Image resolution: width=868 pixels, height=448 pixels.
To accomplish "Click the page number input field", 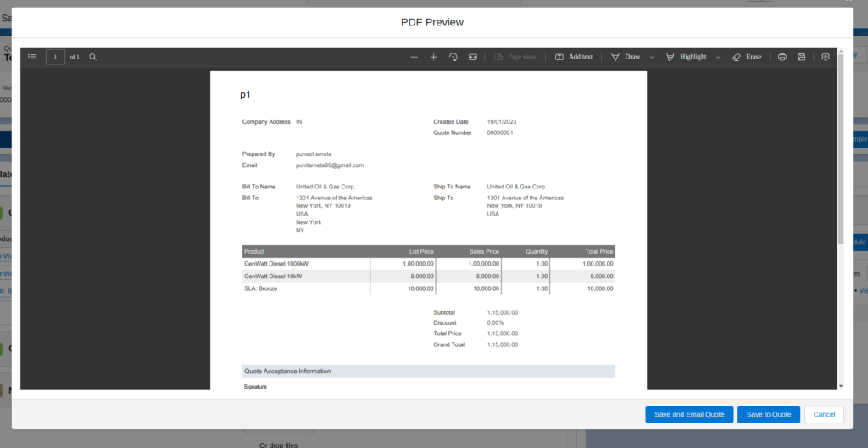I will [x=55, y=57].
